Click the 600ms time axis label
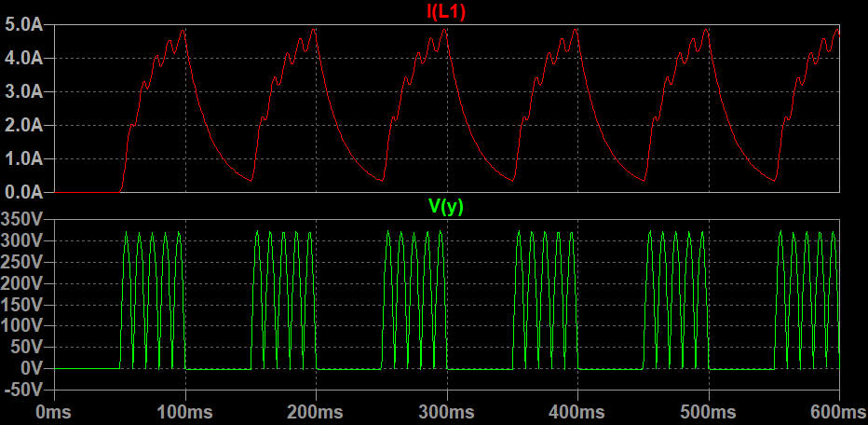 tap(836, 412)
